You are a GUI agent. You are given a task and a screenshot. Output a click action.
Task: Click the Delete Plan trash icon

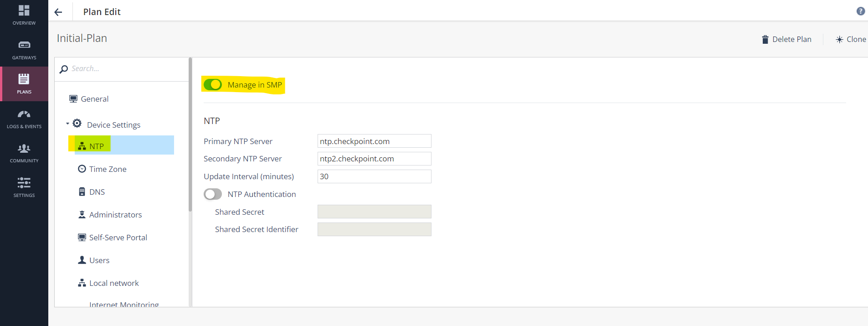click(765, 40)
